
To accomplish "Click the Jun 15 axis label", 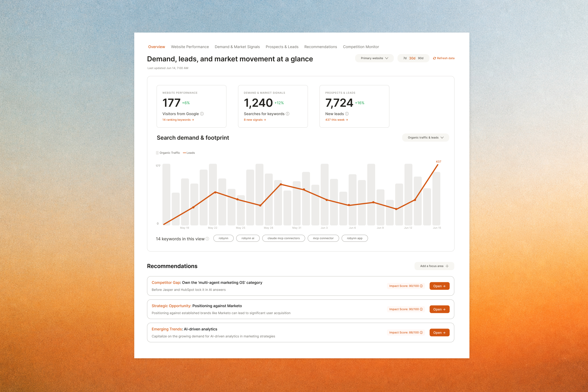I will point(437,228).
